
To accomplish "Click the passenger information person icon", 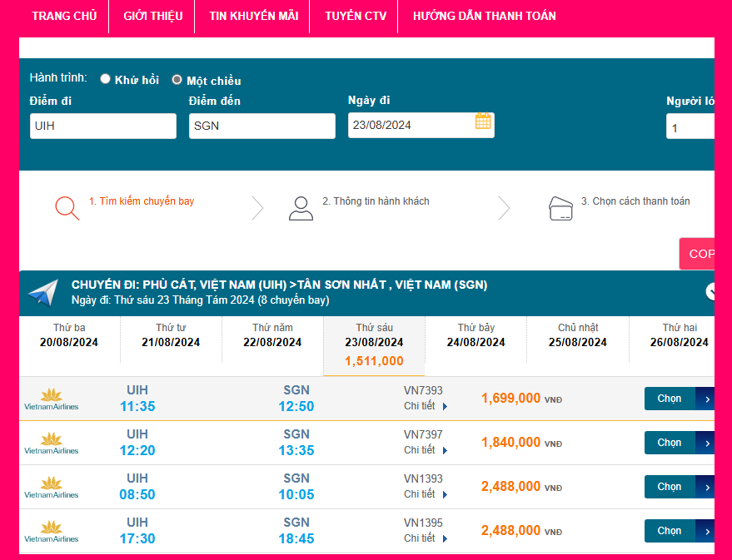I will pos(301,207).
